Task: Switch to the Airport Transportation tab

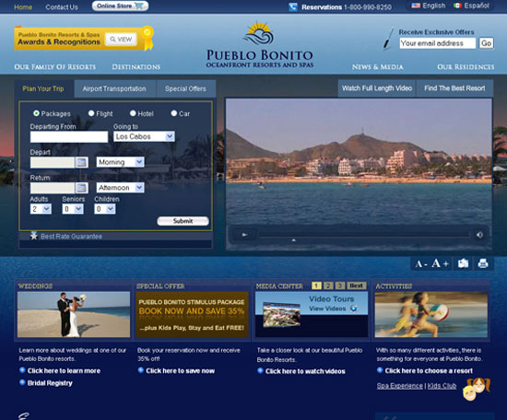Action: point(114,88)
